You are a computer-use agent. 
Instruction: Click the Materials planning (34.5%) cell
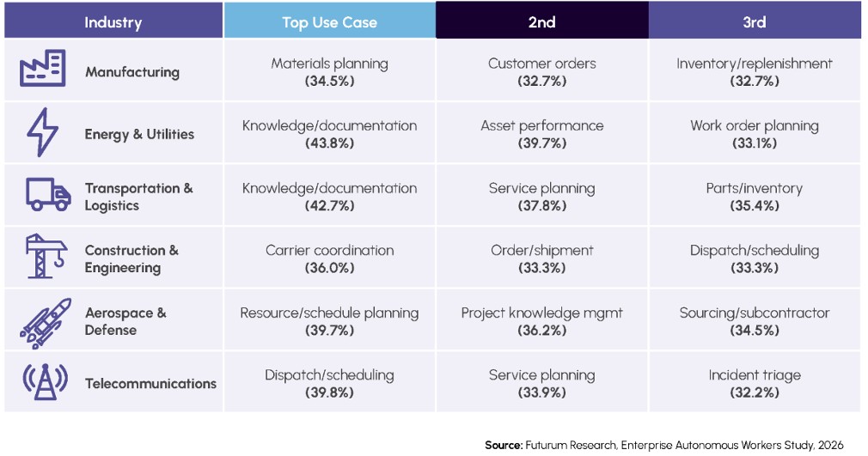(x=329, y=70)
